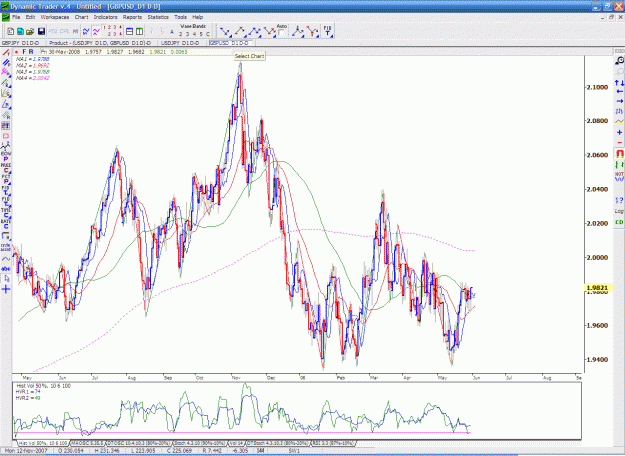Select the magenta channel lines tool
625x456 pixels.
click(x=6, y=72)
